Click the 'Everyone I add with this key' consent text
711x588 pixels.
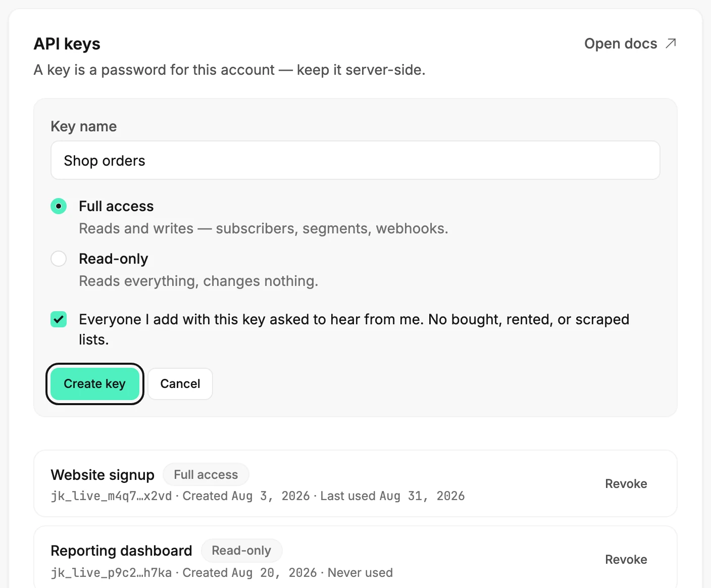point(354,329)
